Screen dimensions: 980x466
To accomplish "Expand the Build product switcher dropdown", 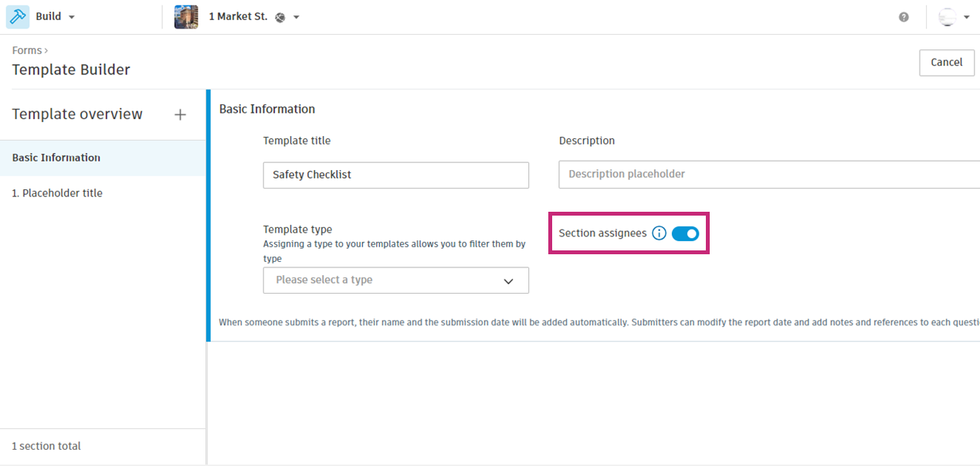I will coord(72,17).
